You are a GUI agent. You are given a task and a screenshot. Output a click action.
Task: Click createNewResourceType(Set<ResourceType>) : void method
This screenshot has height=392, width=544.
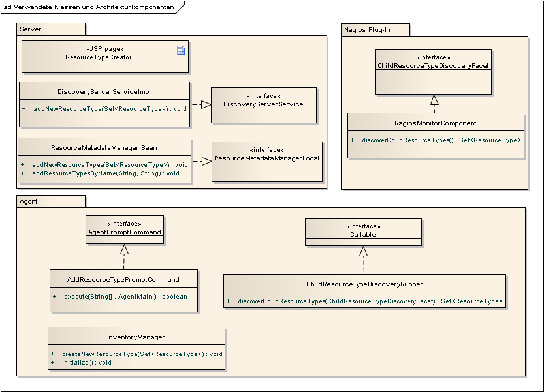tap(142, 354)
